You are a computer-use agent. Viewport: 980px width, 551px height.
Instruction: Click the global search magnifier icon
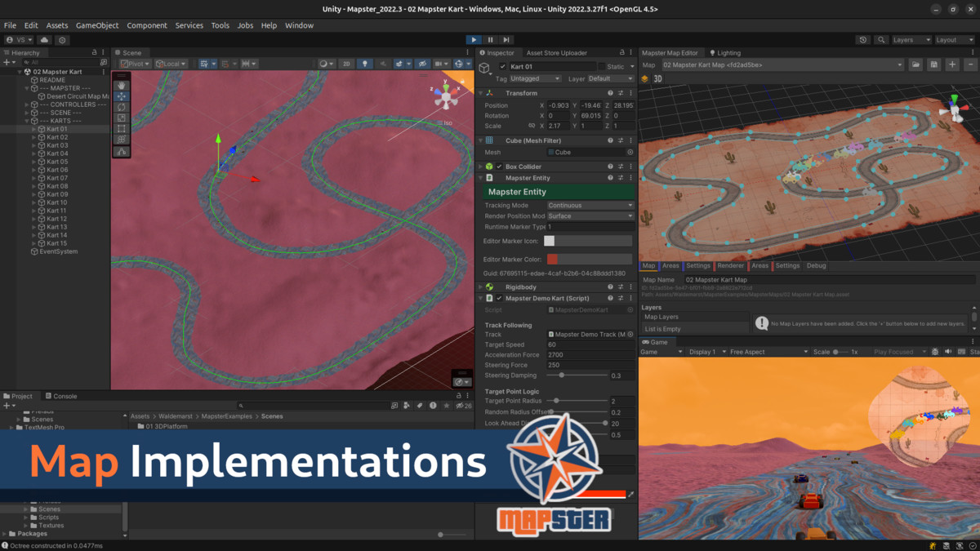tap(881, 39)
